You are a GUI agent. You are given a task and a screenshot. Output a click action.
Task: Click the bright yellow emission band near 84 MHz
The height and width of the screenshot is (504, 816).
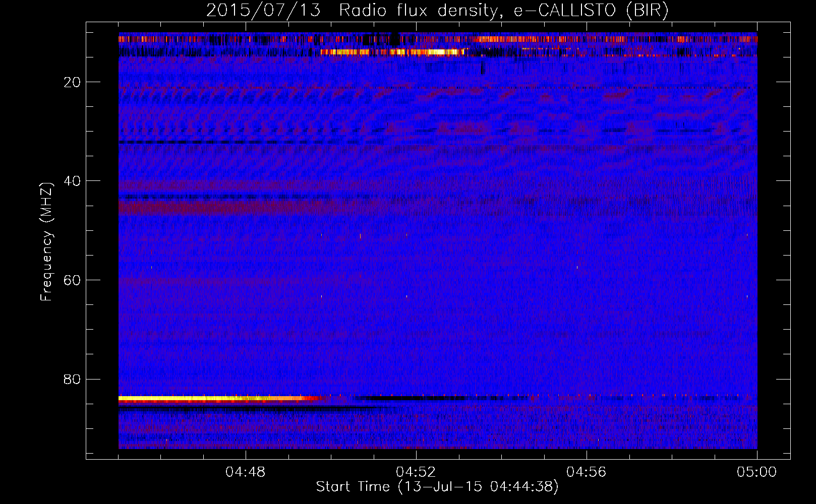(219, 399)
